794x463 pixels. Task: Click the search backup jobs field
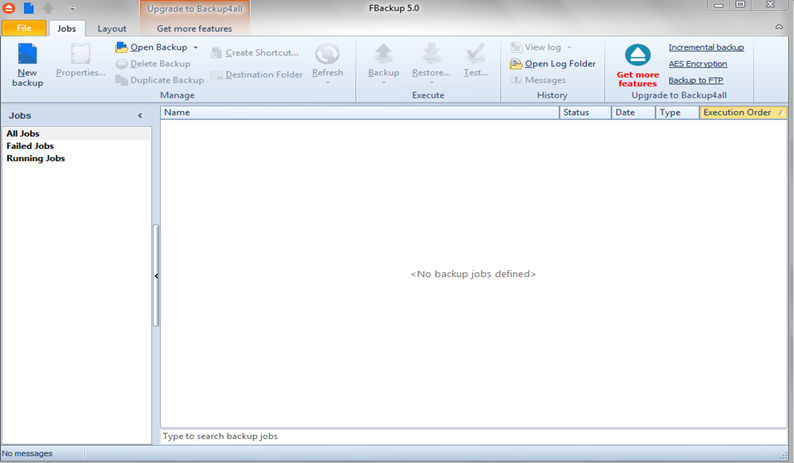(473, 436)
